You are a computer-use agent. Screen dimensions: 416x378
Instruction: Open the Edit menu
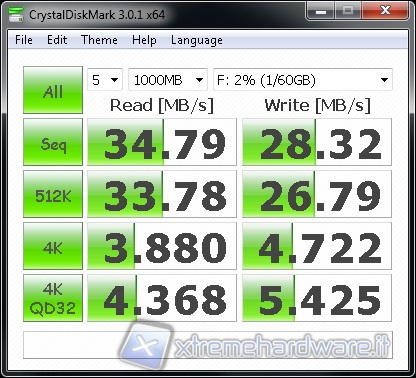[x=57, y=40]
